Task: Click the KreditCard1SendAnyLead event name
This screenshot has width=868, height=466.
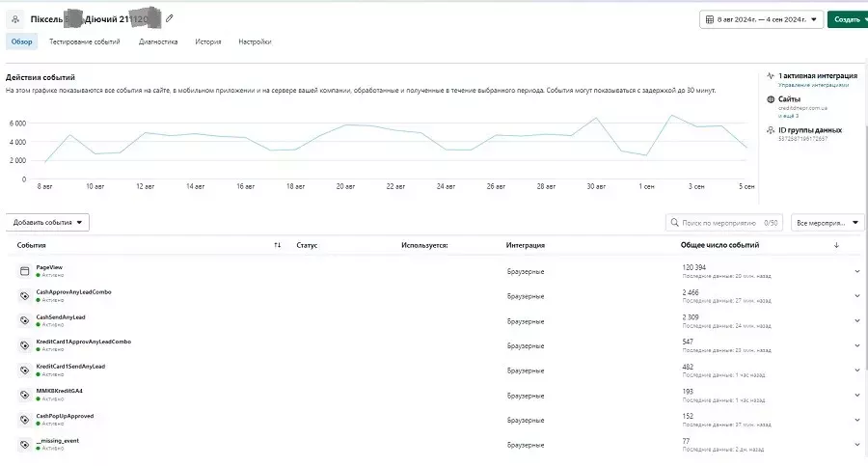Action: click(x=70, y=367)
